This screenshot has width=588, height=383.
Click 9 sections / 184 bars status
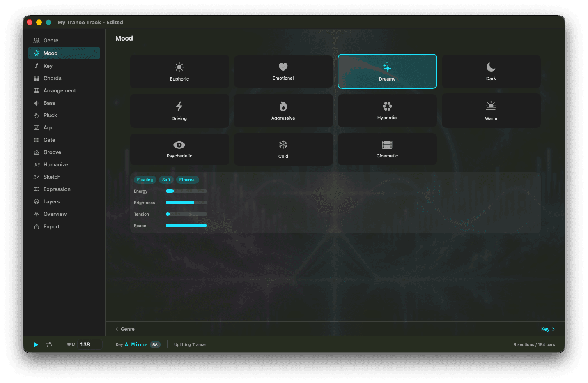click(534, 345)
